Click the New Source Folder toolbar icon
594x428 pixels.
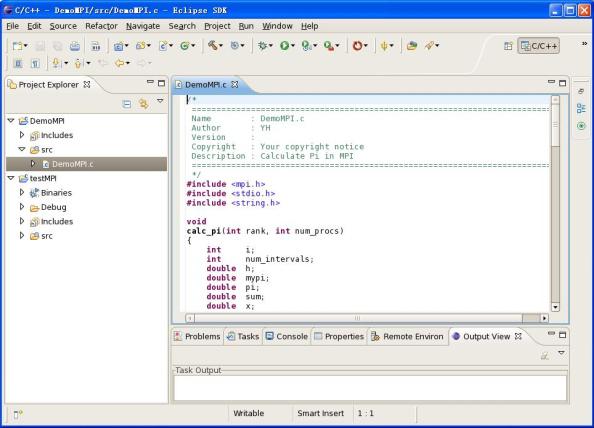point(141,46)
